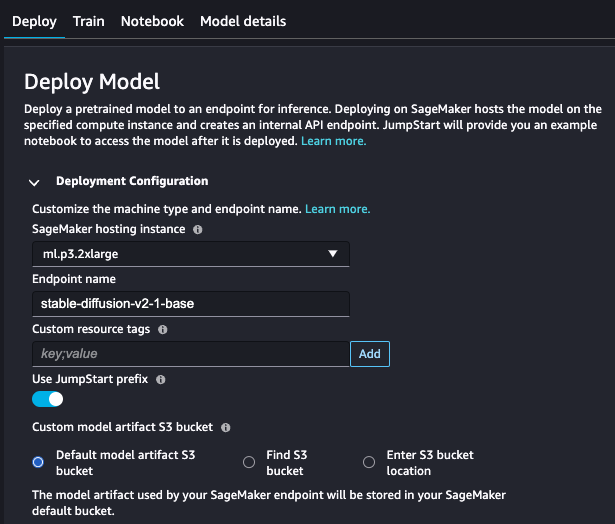View the Model details tab

tap(243, 21)
